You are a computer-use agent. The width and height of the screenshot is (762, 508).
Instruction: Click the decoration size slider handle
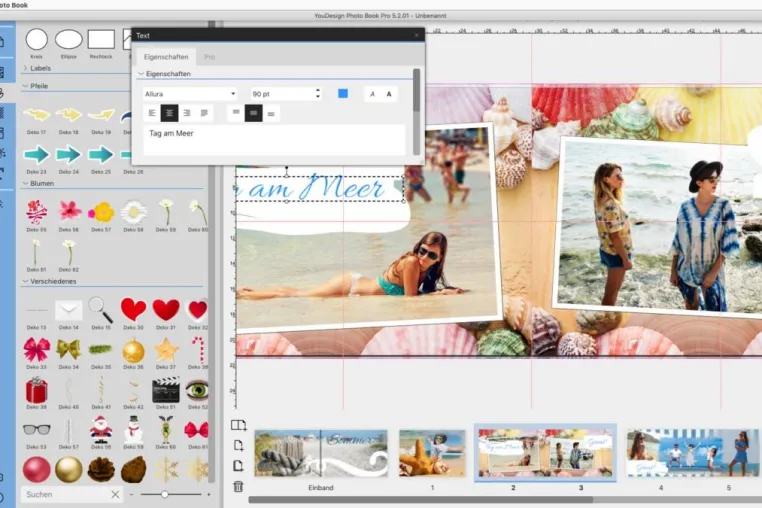click(165, 494)
